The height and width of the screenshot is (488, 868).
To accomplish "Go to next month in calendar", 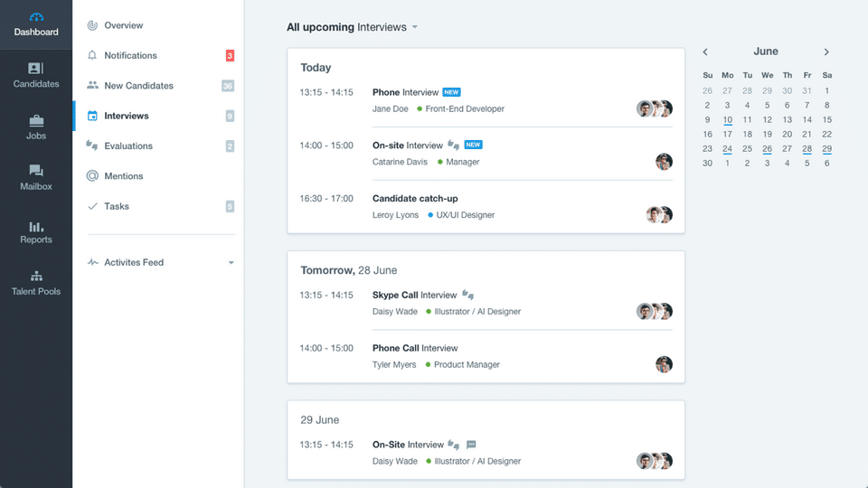I will tap(826, 52).
